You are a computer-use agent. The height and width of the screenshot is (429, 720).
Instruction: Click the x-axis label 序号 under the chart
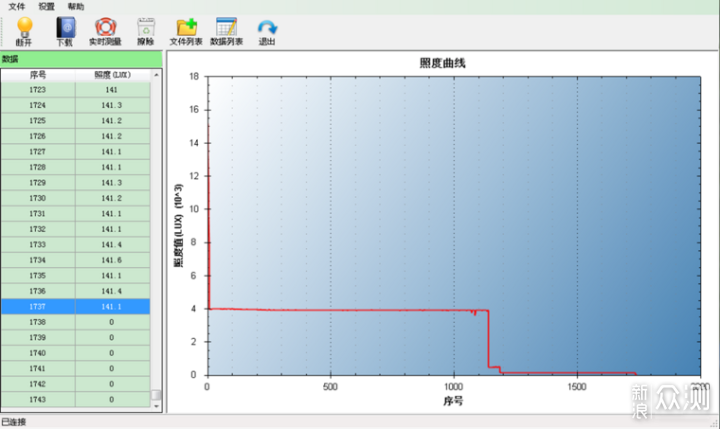pyautogui.click(x=453, y=401)
